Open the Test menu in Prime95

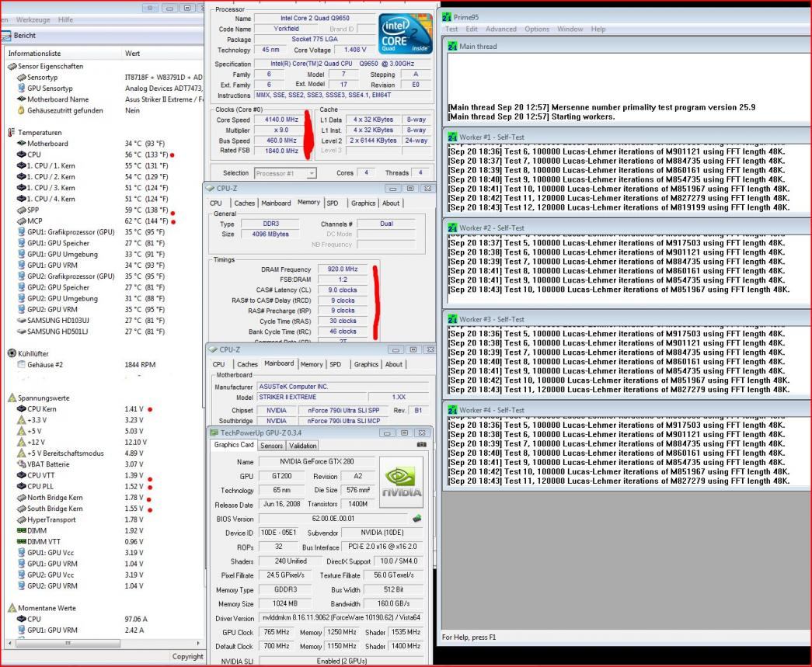[x=451, y=29]
